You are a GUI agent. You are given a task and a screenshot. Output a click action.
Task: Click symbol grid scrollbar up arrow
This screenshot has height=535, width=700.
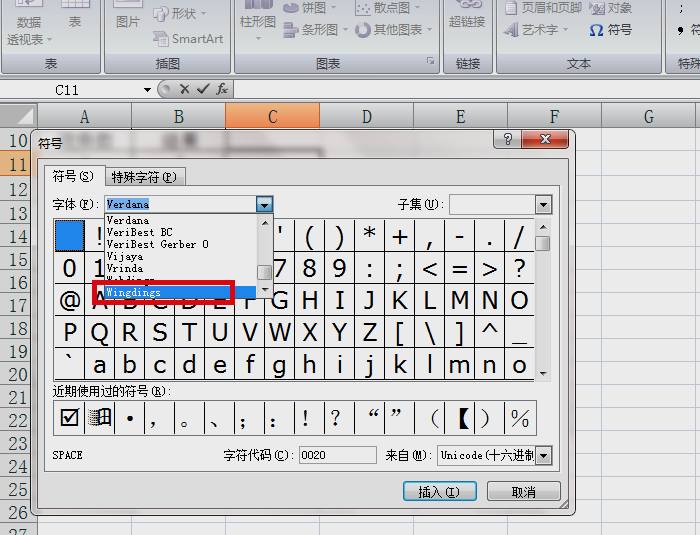tap(543, 227)
